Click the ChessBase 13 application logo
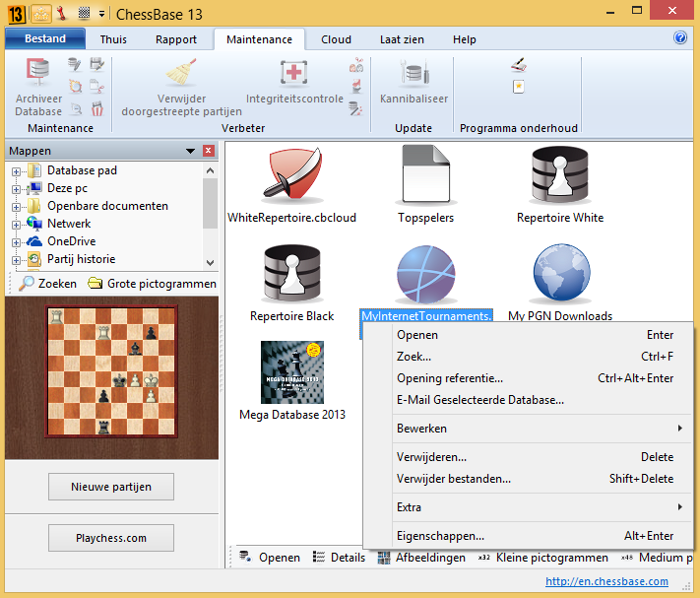Image resolution: width=700 pixels, height=598 pixels. click(x=16, y=14)
